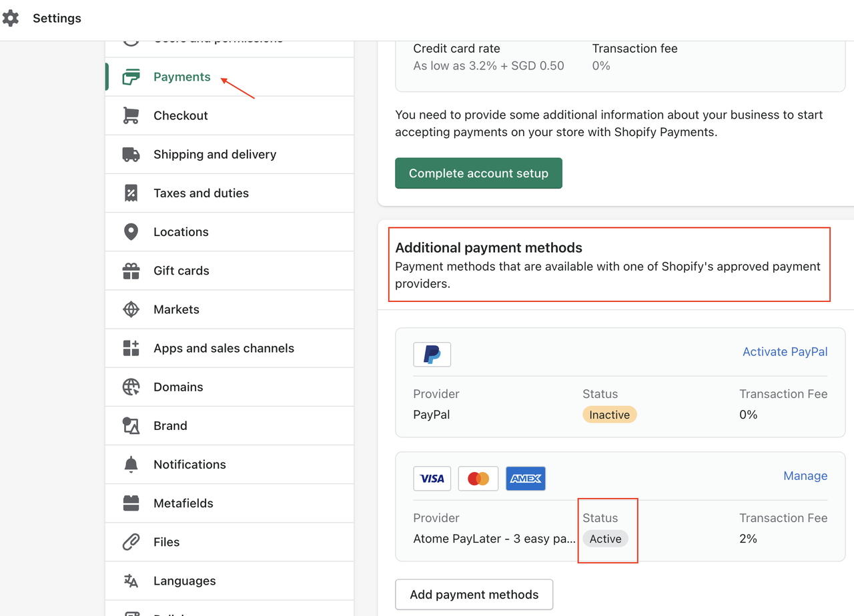This screenshot has width=854, height=616.
Task: Select the Locations pin icon
Action: pos(131,231)
